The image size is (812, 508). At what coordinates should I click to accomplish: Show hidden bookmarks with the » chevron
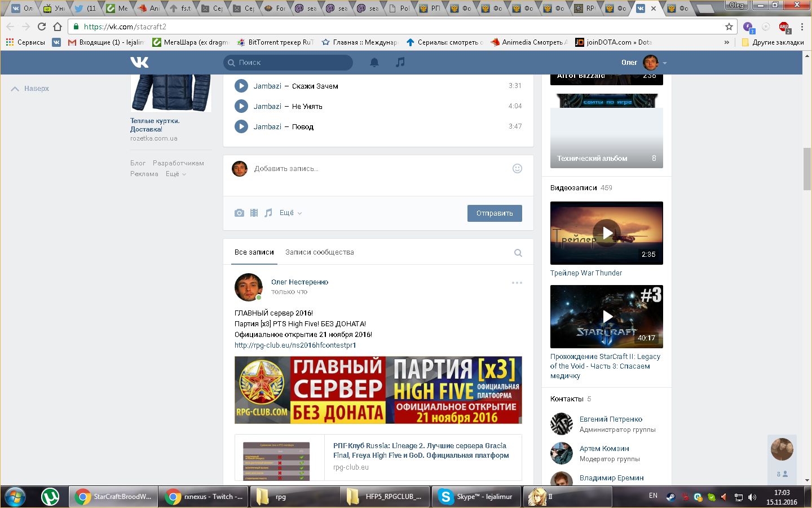point(727,42)
